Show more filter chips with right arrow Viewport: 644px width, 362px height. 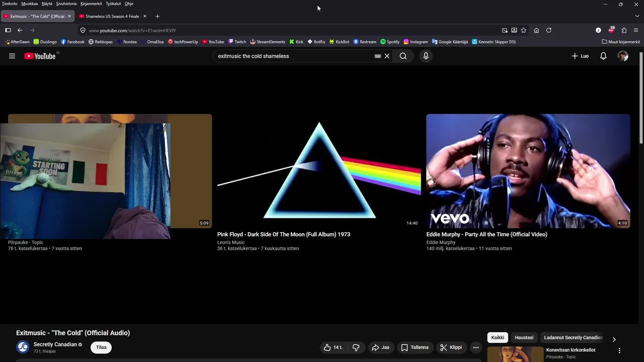614,339
